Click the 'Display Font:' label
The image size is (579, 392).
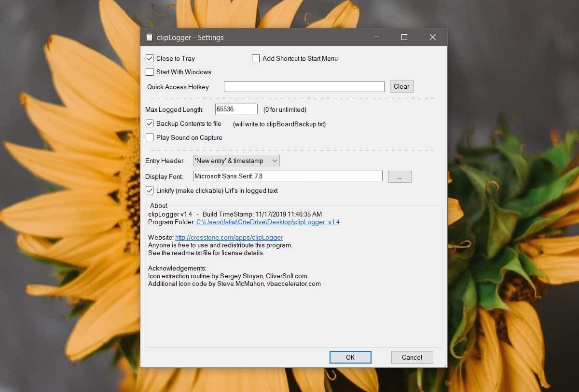164,177
